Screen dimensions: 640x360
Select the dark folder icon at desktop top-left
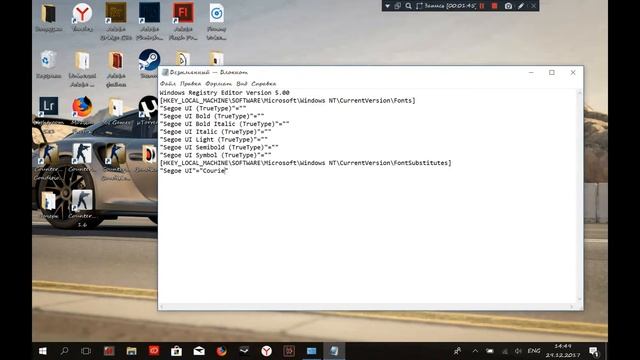pyautogui.click(x=49, y=18)
